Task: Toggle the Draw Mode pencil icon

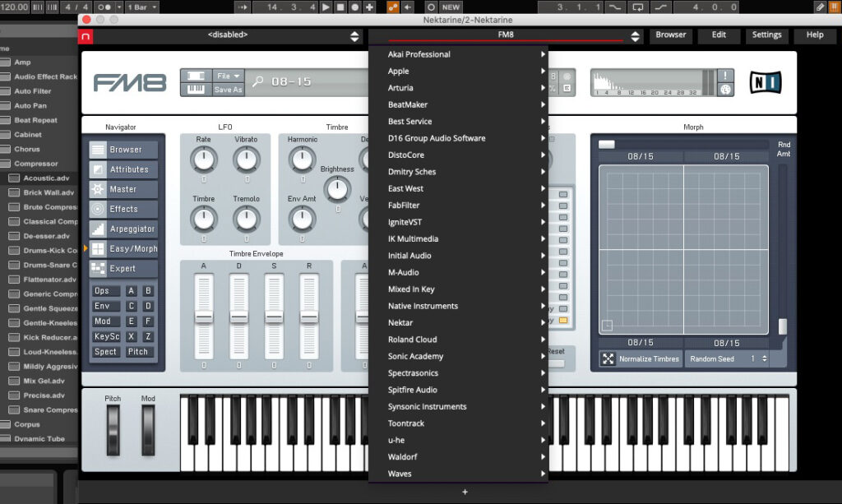Action: pyautogui.click(x=820, y=7)
